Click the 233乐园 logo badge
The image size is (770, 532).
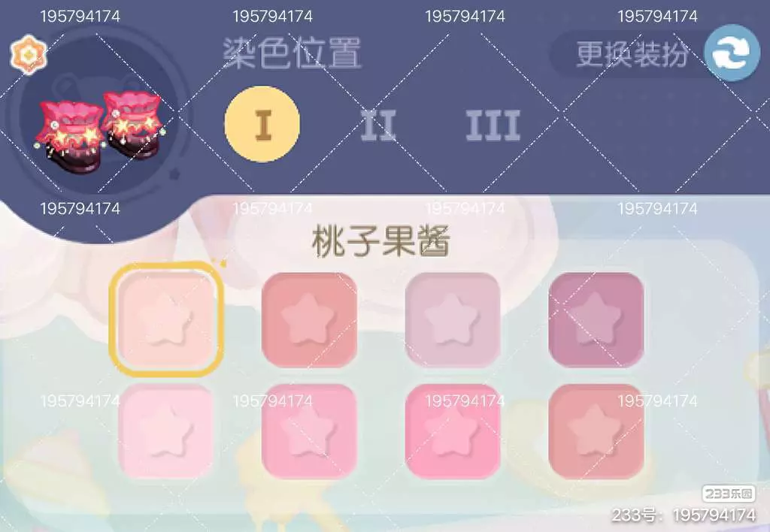click(728, 493)
